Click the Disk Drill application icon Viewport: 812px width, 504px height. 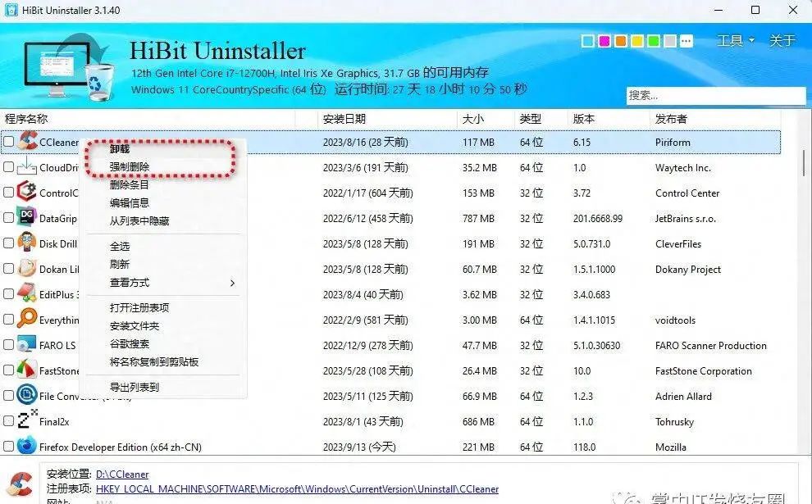[25, 243]
